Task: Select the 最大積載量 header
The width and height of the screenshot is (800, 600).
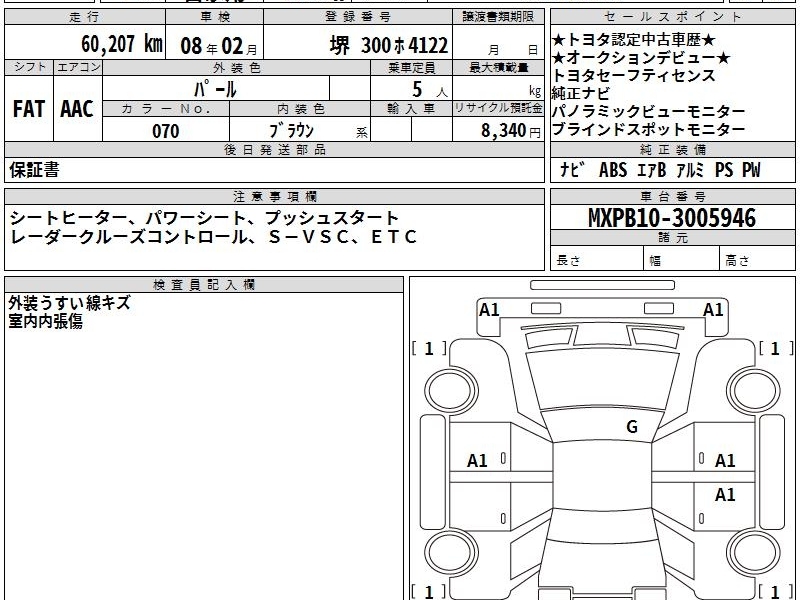Action: [498, 68]
